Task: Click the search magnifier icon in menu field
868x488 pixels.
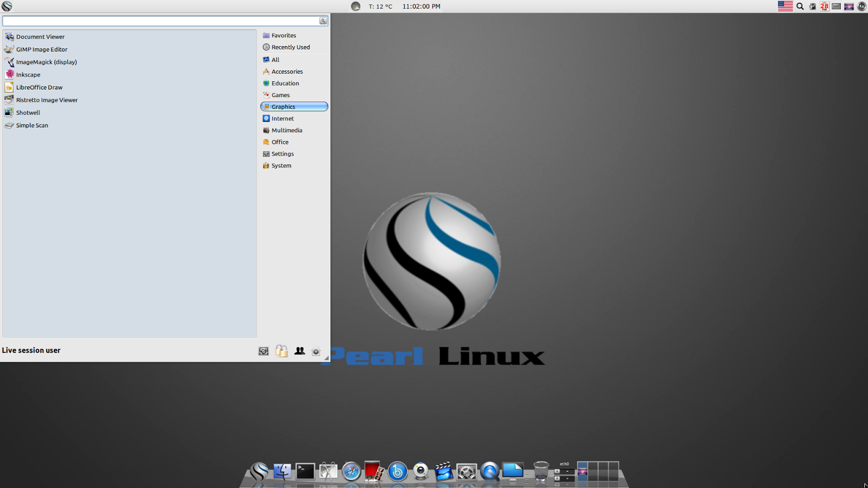Action: tap(323, 21)
